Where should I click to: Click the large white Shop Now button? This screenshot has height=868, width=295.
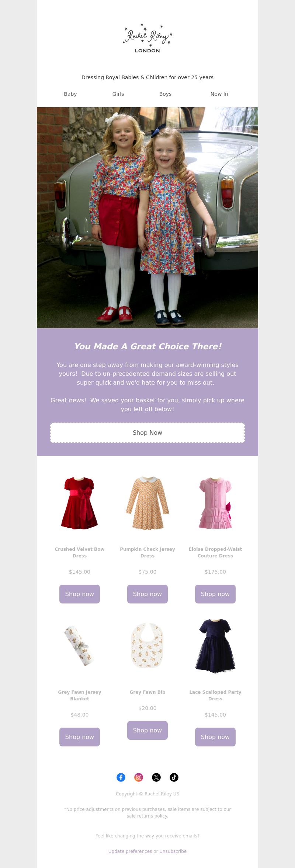click(x=147, y=433)
